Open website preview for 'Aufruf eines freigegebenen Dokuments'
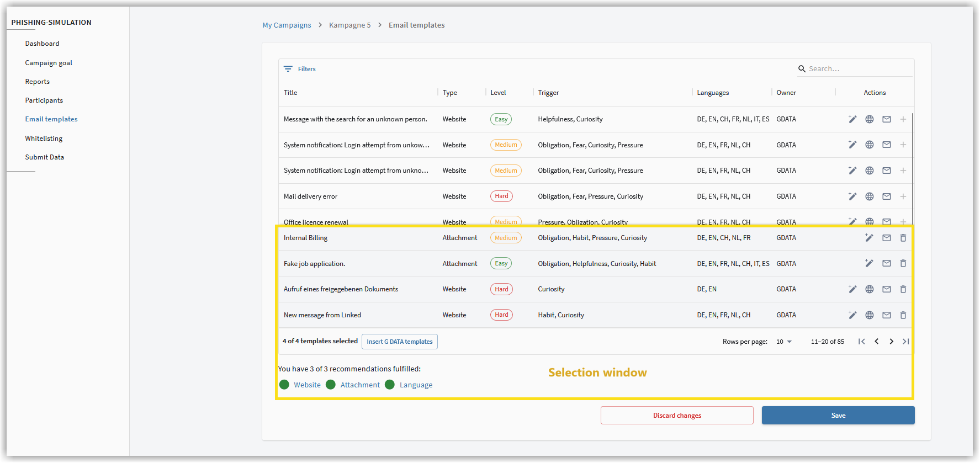This screenshot has width=980, height=463. point(870,289)
